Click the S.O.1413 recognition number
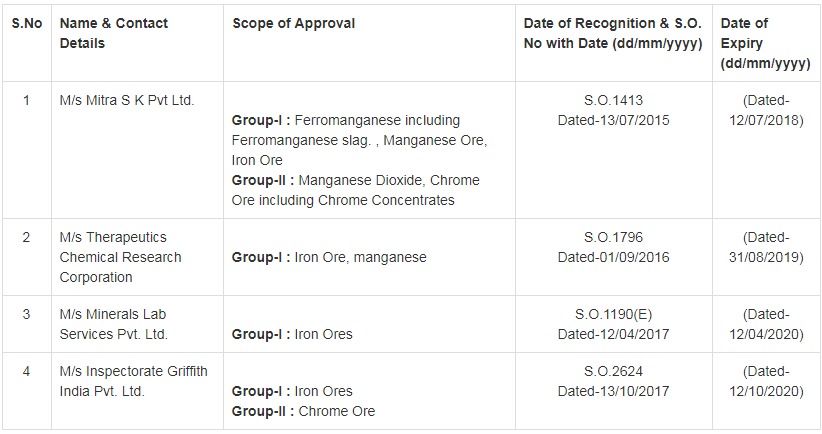 [x=613, y=100]
